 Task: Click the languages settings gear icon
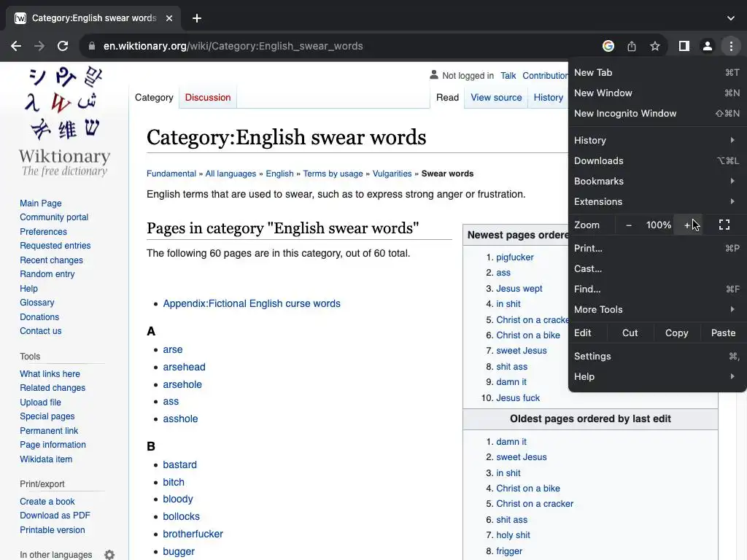(x=109, y=555)
